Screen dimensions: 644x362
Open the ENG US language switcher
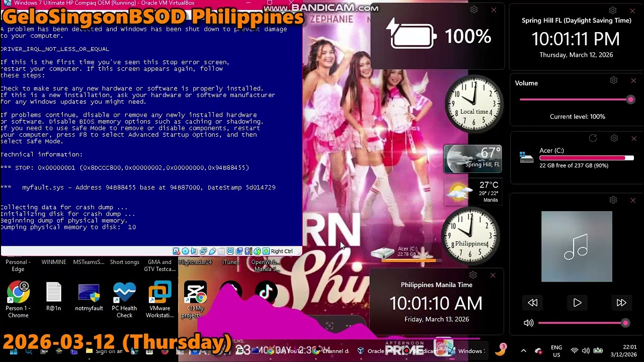point(556,351)
